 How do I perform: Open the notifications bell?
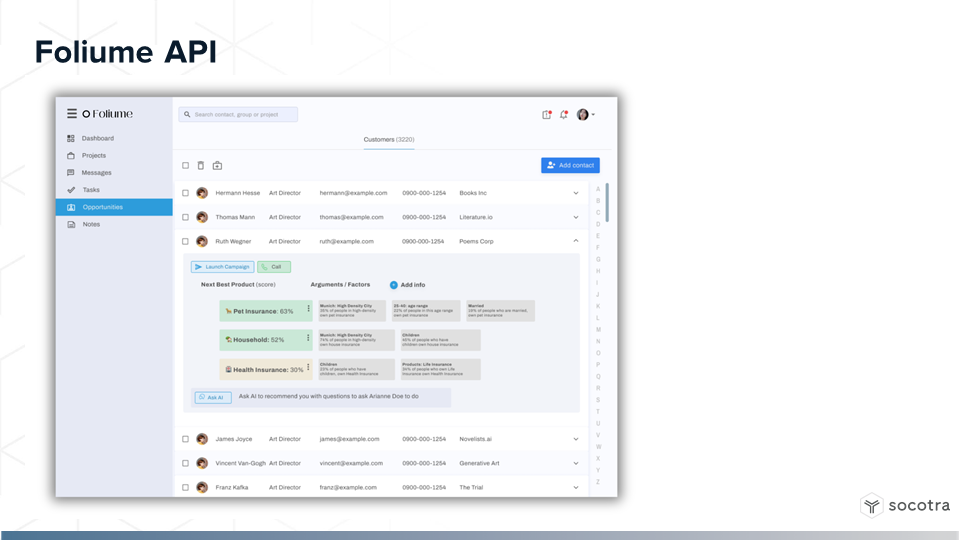point(564,114)
